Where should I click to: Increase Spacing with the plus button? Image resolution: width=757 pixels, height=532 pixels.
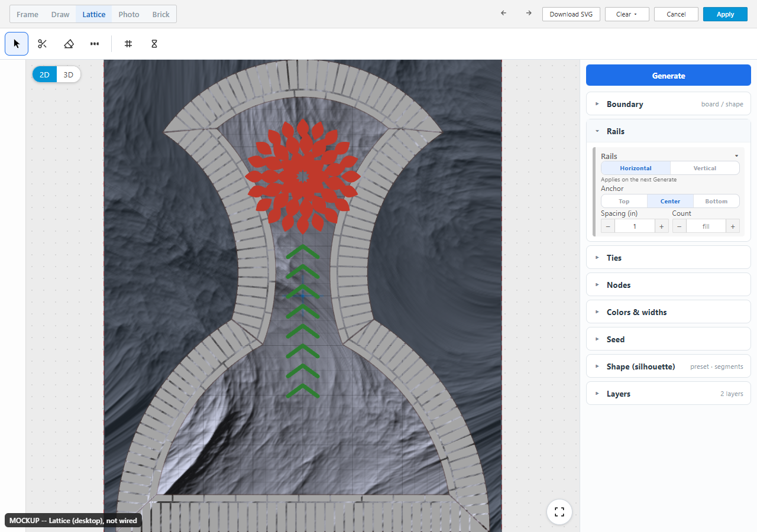click(x=661, y=226)
